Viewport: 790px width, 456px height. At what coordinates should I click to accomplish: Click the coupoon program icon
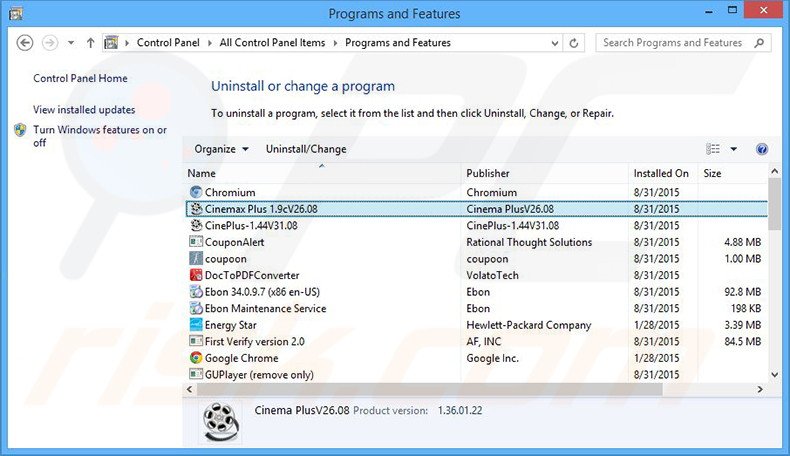(x=196, y=258)
